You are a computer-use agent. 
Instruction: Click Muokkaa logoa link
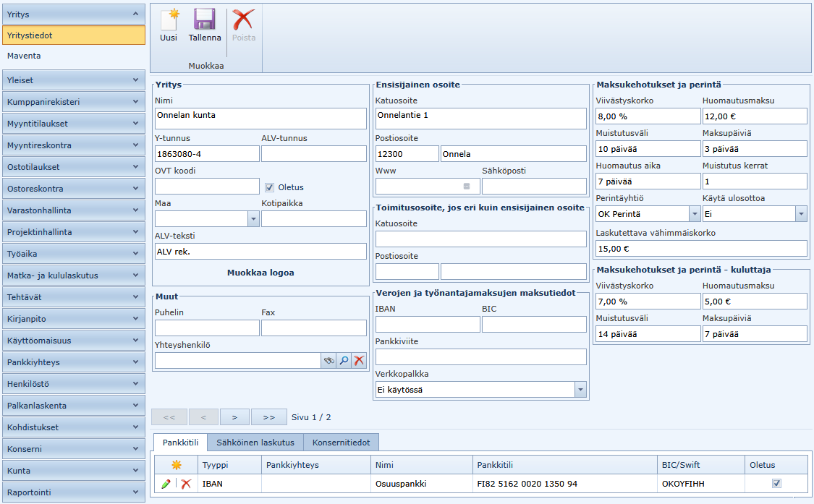(260, 273)
